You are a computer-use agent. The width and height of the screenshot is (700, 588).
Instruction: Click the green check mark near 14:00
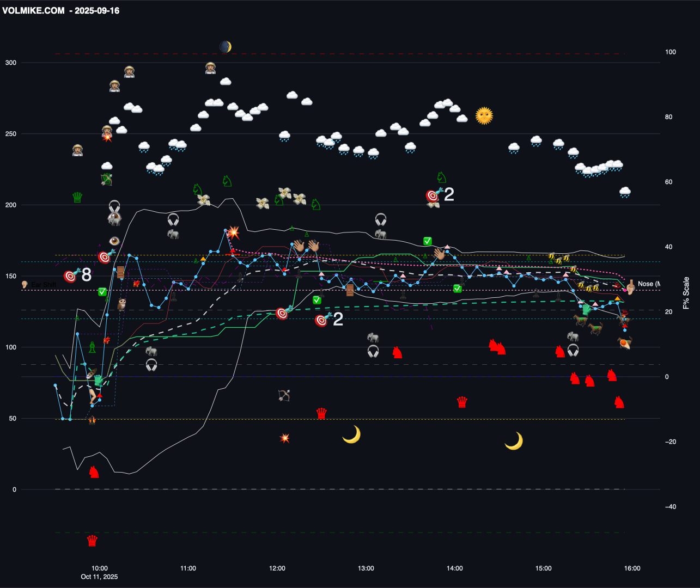(x=458, y=289)
